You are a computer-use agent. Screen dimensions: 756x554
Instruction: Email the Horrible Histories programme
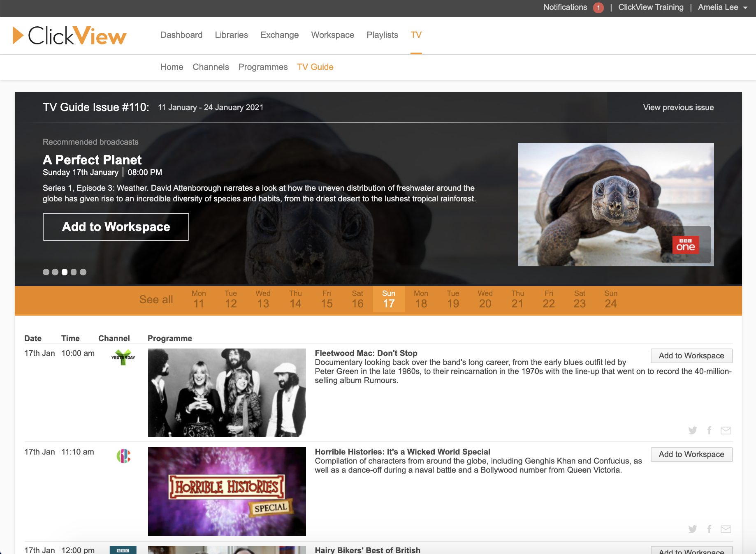tap(726, 529)
